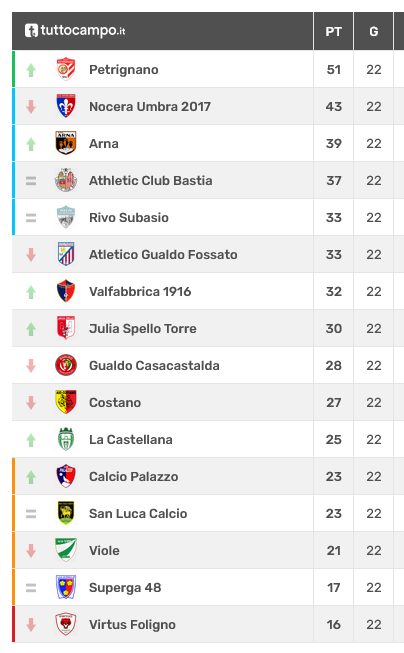Select the Arna team badge
Screen dimensions: 404x653
pos(66,143)
